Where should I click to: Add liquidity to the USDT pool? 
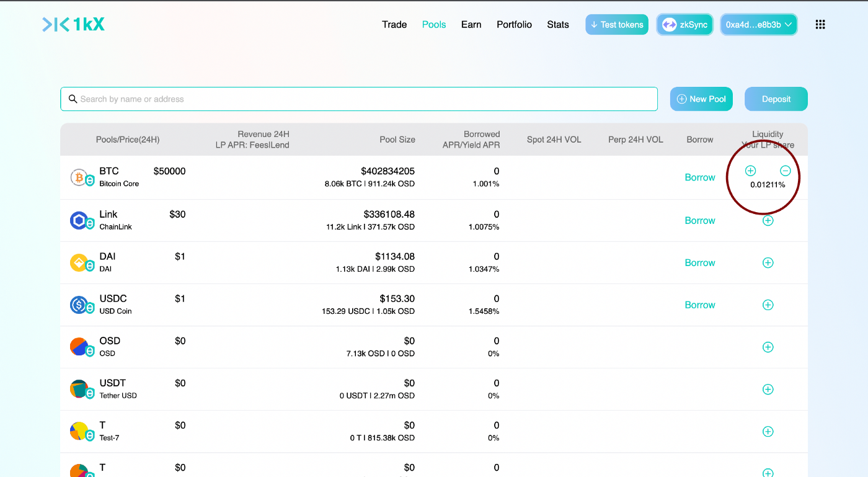tap(768, 389)
